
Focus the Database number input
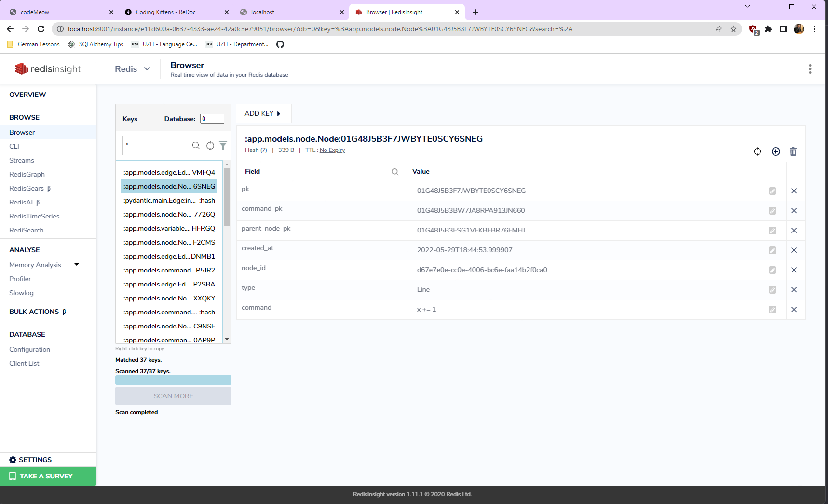pyautogui.click(x=212, y=119)
